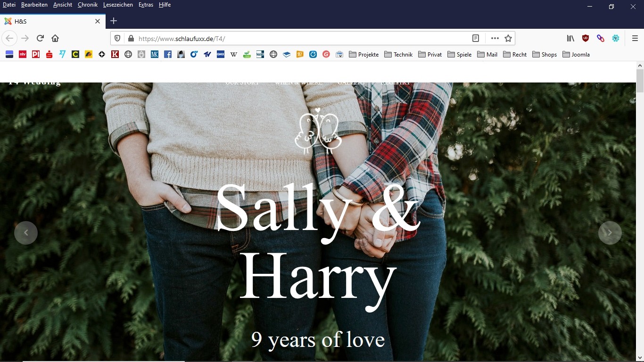
Task: Click the URL address field
Action: point(302,38)
